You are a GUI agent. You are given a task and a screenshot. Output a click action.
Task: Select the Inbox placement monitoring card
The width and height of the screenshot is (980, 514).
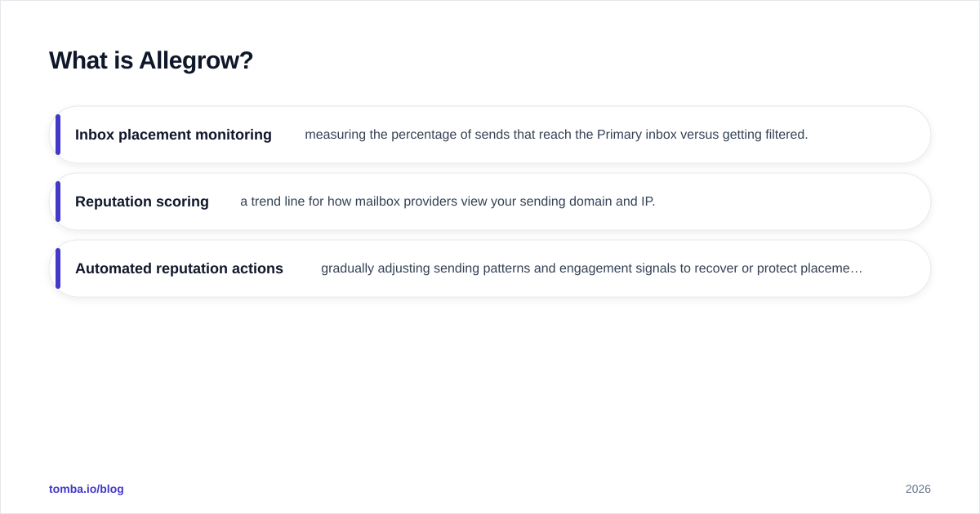point(490,135)
